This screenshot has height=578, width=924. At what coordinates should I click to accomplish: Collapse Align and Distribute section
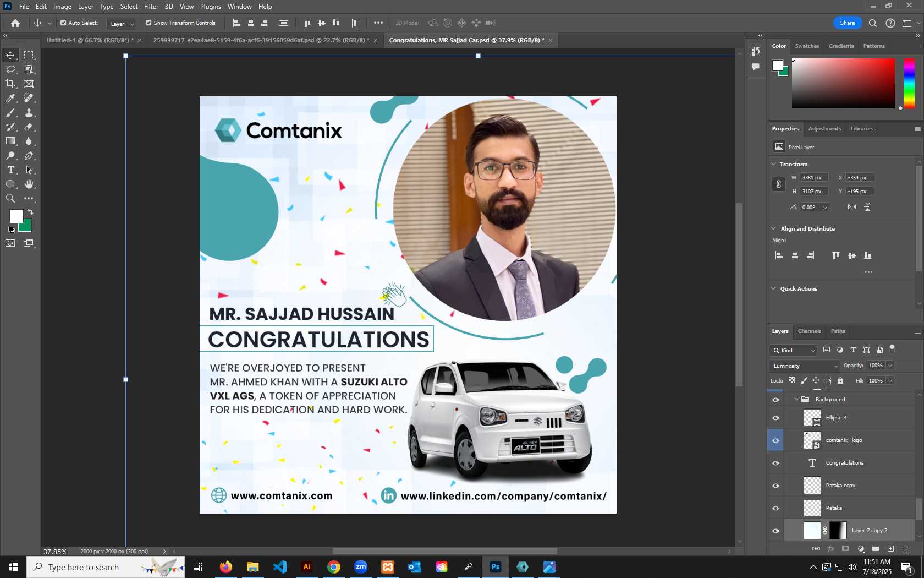773,228
